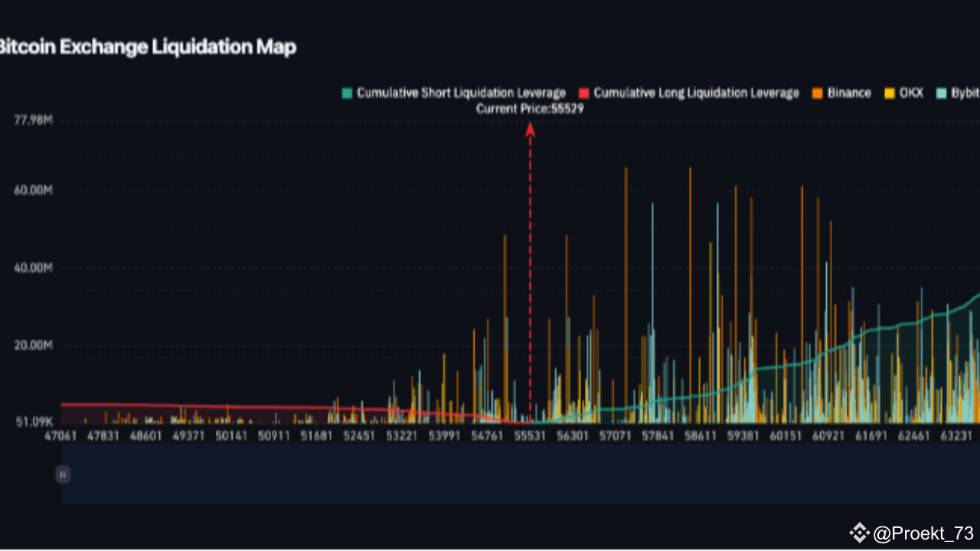Click the pause playback icon

click(x=63, y=474)
